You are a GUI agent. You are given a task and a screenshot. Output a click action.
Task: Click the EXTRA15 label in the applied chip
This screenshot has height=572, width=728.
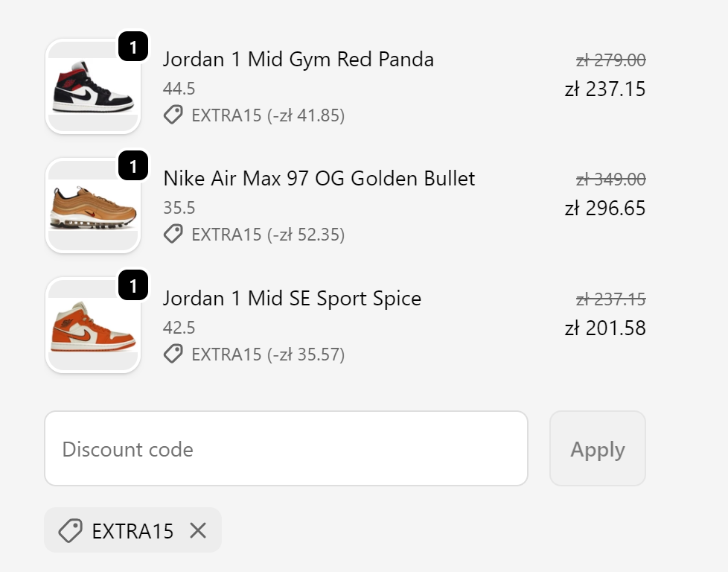pyautogui.click(x=132, y=531)
